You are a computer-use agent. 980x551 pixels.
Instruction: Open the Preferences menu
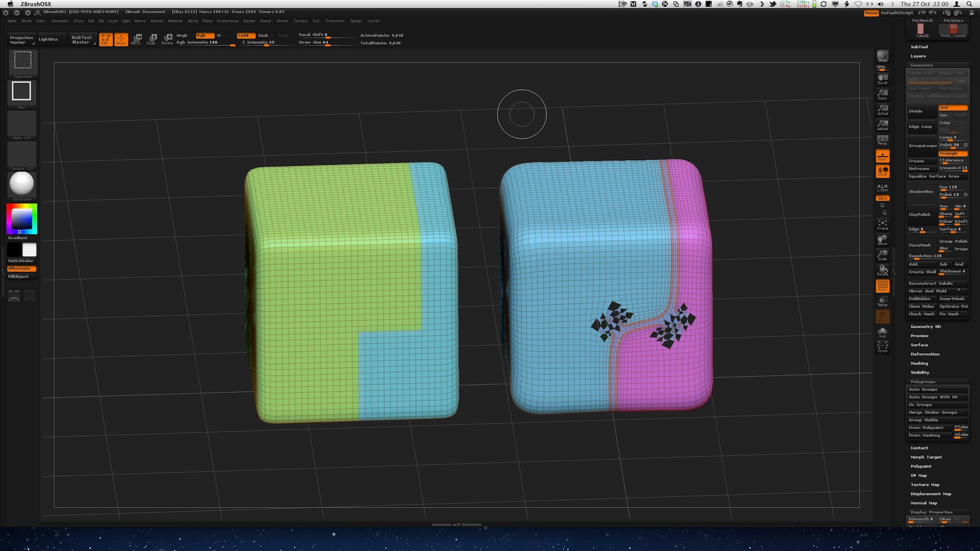coord(227,21)
